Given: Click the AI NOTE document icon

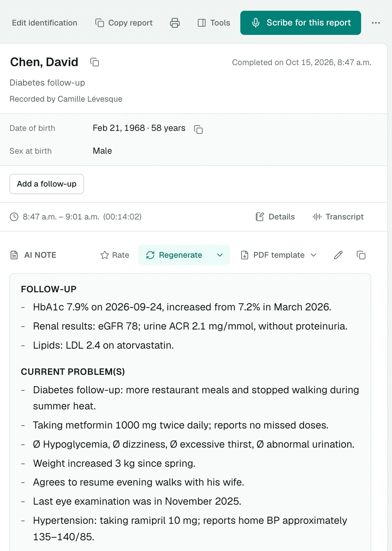Looking at the screenshot, I should click(x=14, y=255).
